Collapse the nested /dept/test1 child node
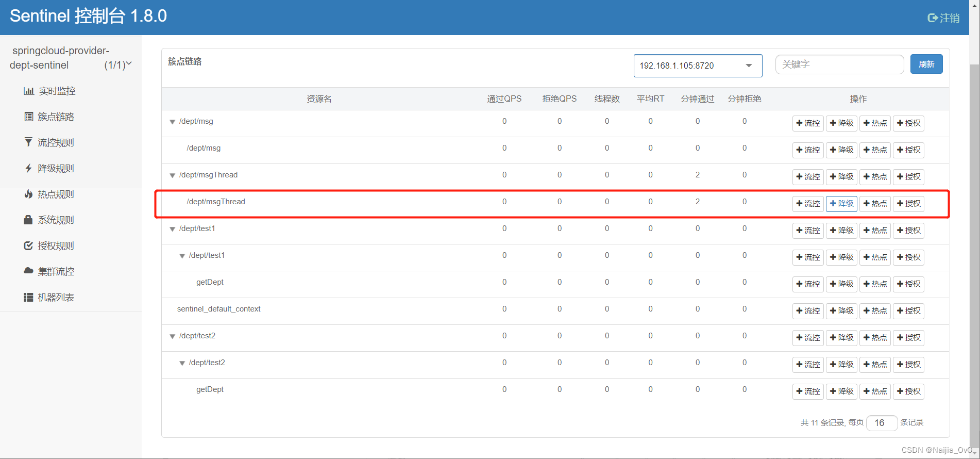Screen dimensions: 980x459 click(x=182, y=256)
